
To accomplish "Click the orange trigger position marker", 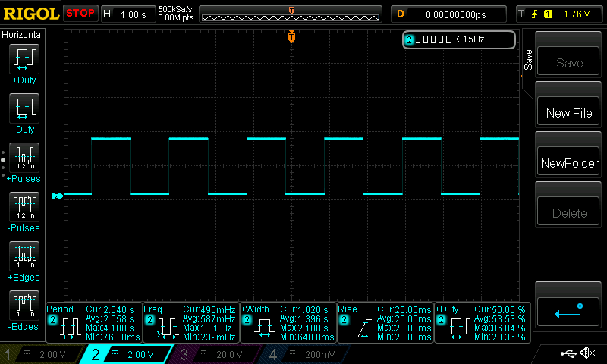I will 291,36.
